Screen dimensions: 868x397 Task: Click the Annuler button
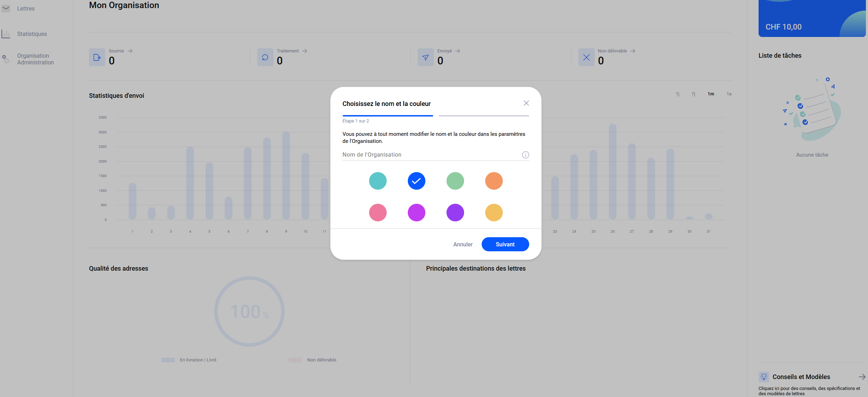463,244
